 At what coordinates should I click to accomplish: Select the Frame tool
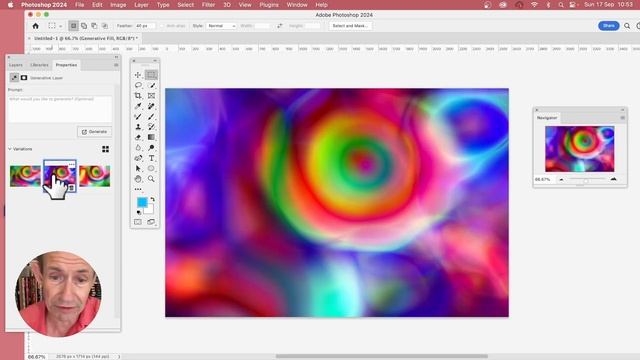pyautogui.click(x=151, y=96)
